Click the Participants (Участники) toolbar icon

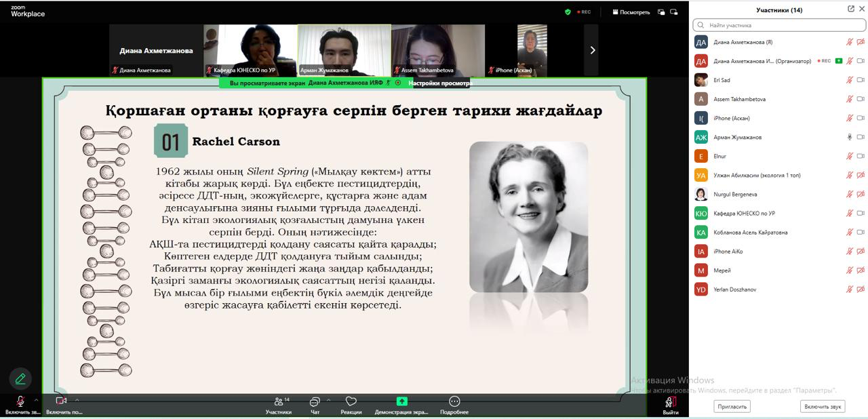point(278,402)
